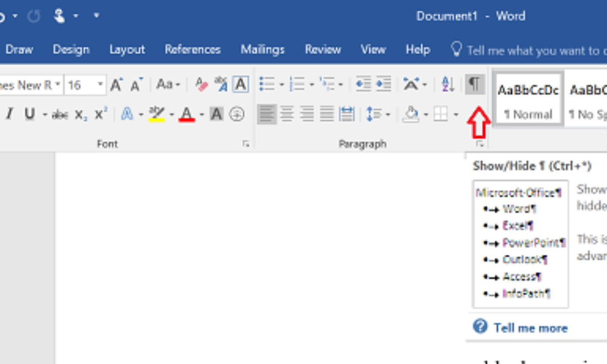Click the Character Border icon

click(240, 84)
